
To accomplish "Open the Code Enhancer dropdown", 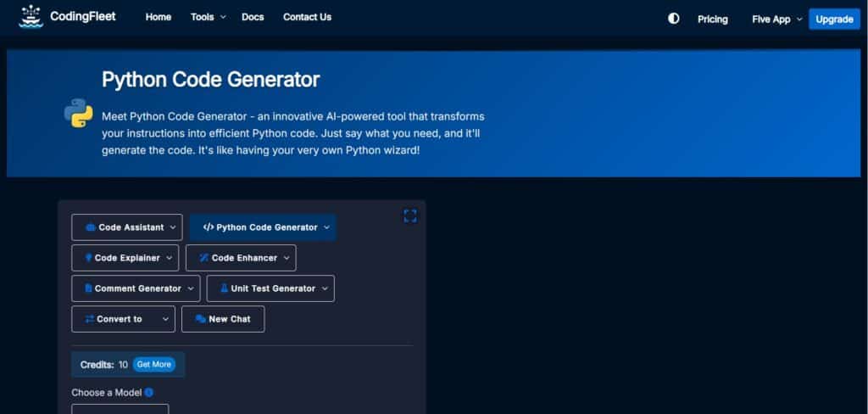I will [241, 258].
